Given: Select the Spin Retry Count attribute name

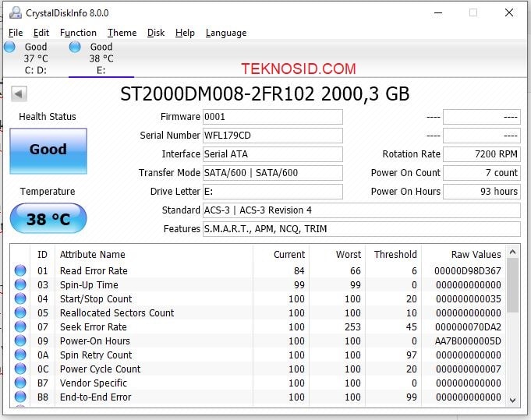Looking at the screenshot, I should point(96,355).
